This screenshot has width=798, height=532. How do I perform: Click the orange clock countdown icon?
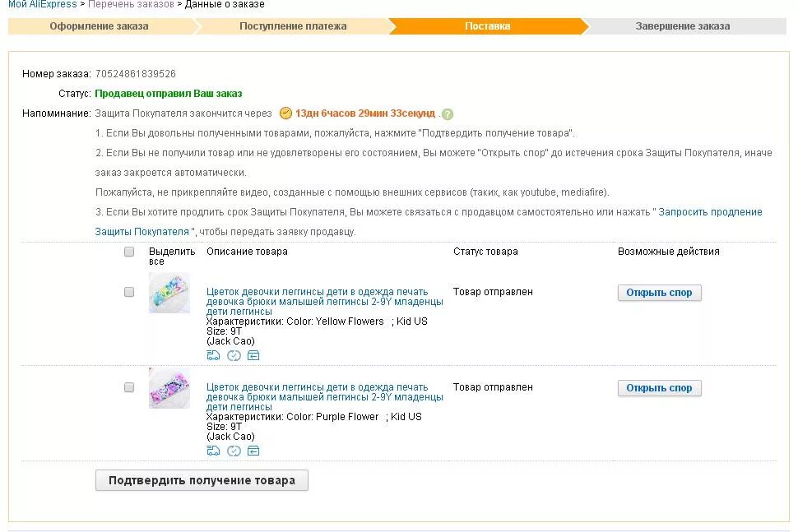[x=285, y=113]
